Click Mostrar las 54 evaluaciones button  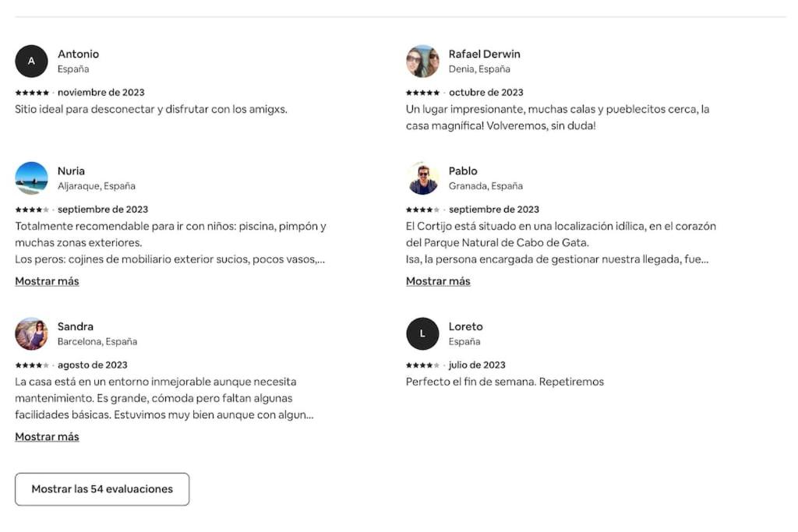point(102,489)
